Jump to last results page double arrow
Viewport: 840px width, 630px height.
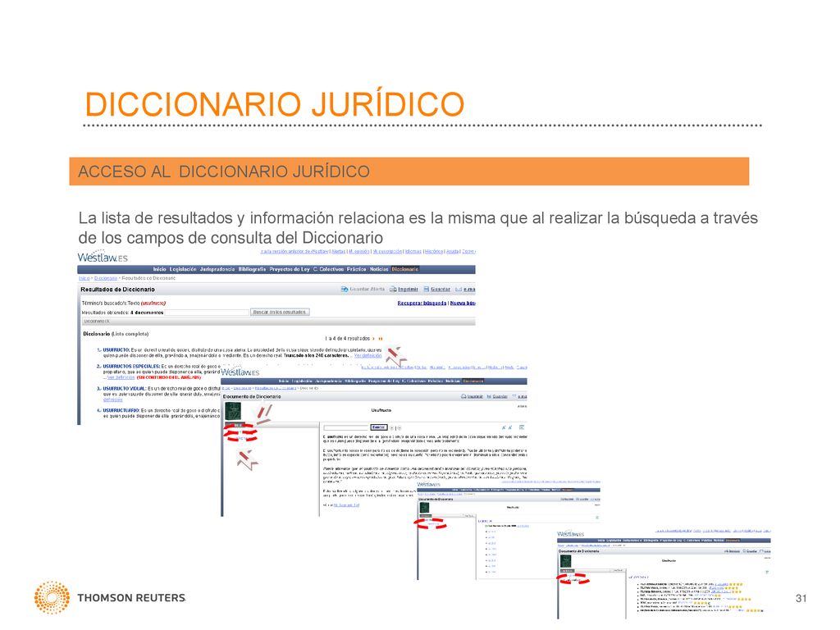(x=381, y=339)
